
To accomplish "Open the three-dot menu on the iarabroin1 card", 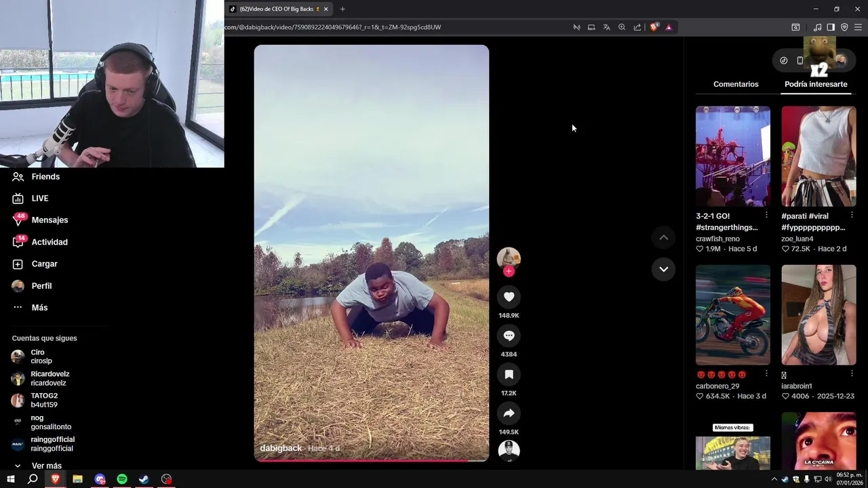I will [852, 373].
